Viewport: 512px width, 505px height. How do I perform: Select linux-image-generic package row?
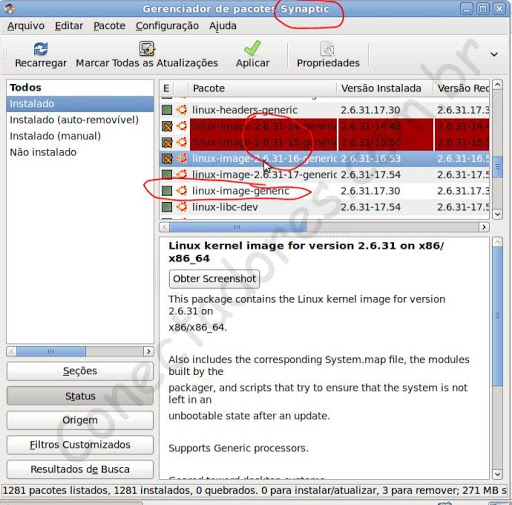324,191
